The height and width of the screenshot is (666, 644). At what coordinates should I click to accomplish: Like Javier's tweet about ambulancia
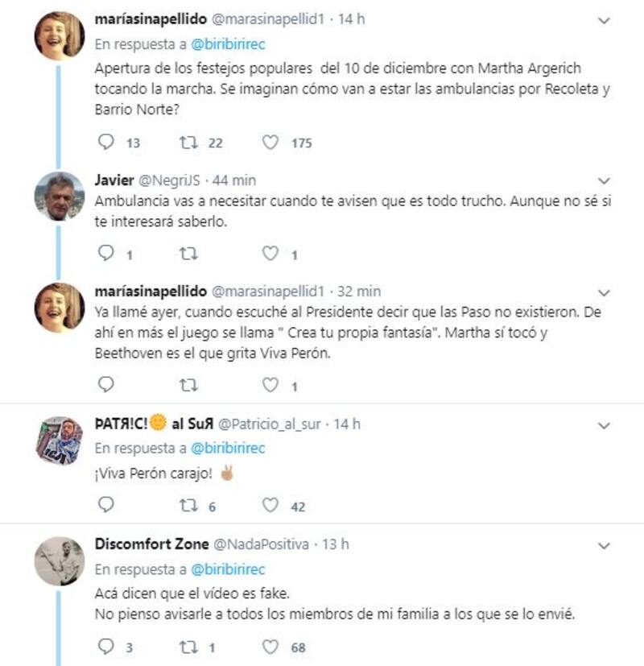271,254
